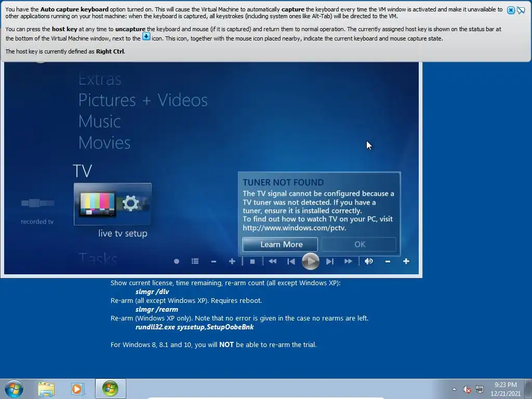Click the skip forward button
The height and width of the screenshot is (399, 532).
tap(330, 261)
